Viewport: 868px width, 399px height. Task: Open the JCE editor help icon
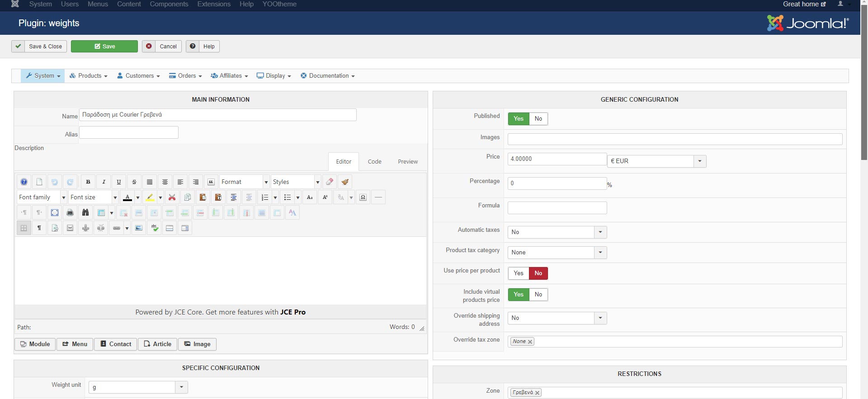tap(24, 182)
